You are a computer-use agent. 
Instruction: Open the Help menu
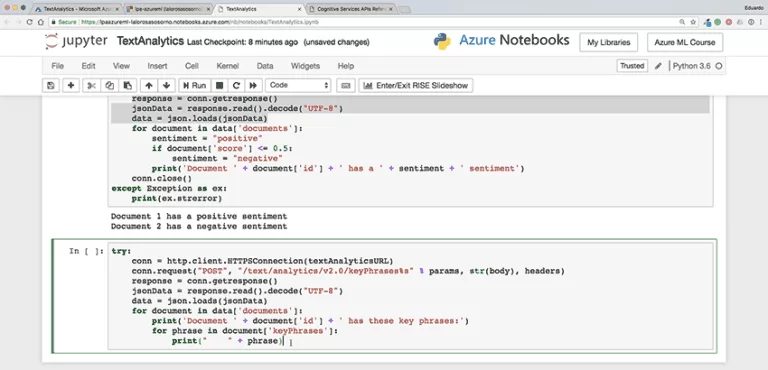point(345,66)
